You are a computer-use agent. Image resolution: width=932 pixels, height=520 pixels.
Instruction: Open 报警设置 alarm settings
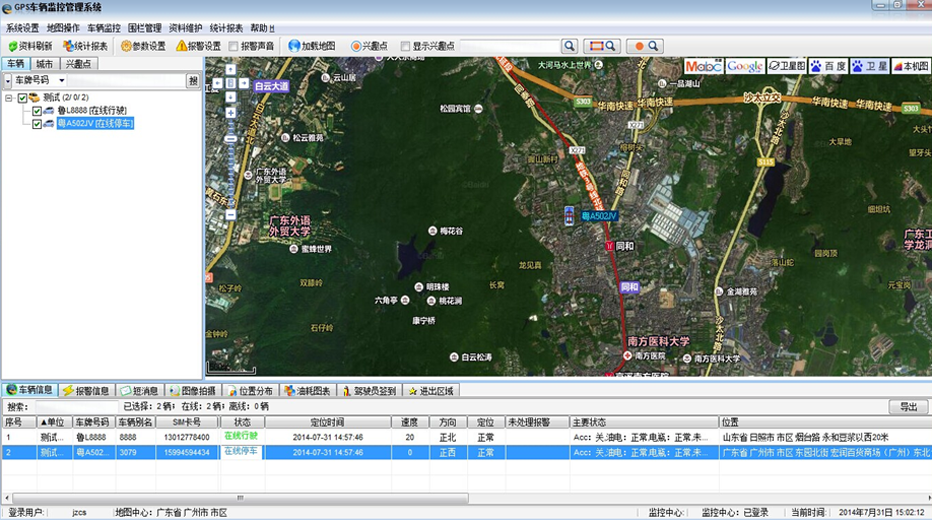199,46
